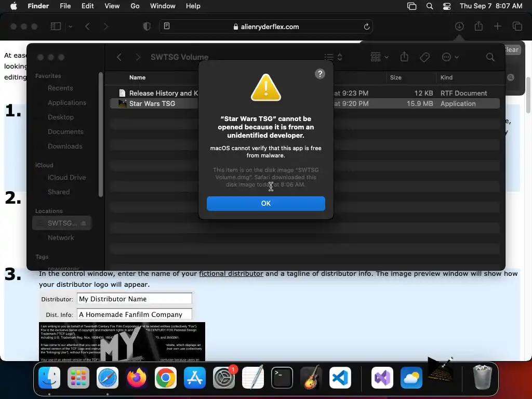Show Safari tab overview
Screen dimensions: 532x399
tap(517, 26)
